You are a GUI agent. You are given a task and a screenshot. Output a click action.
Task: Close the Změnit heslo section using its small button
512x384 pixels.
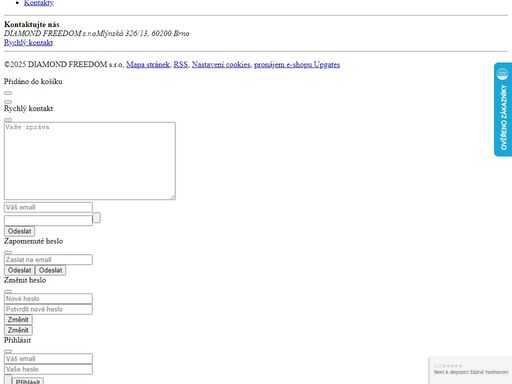pos(8,291)
